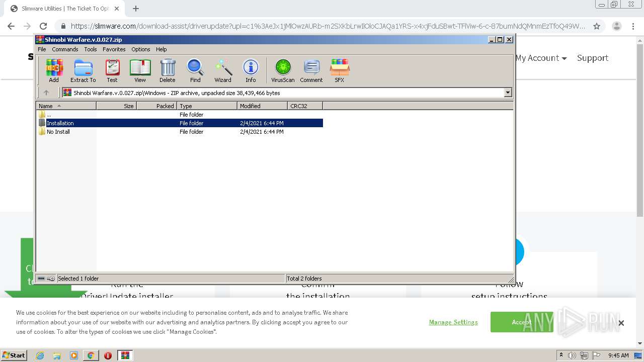Open the Wizard tool icon
644x362 pixels.
click(223, 70)
